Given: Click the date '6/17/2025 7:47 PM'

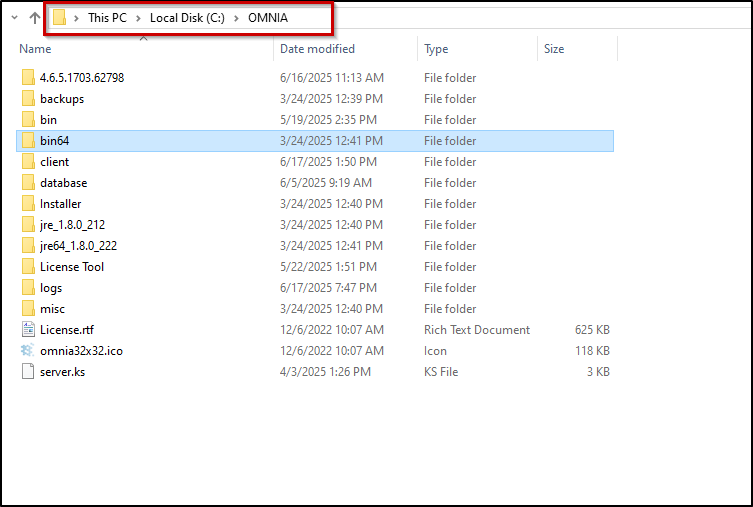Looking at the screenshot, I should coord(328,288).
